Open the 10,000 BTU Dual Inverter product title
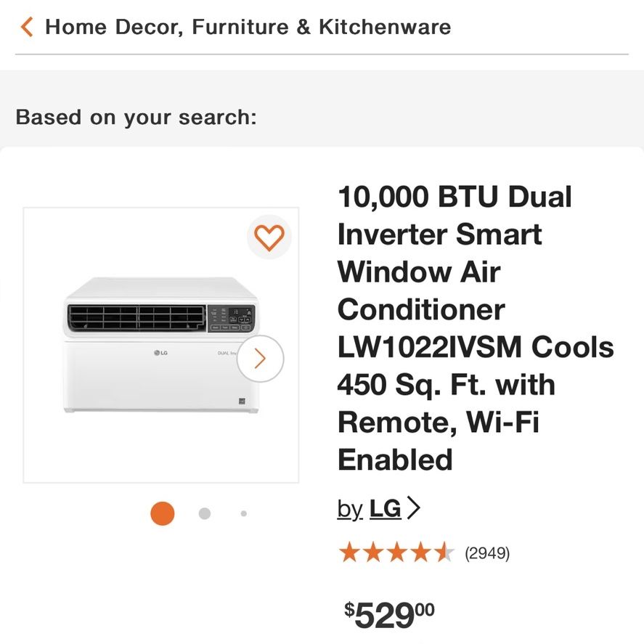 (x=476, y=327)
